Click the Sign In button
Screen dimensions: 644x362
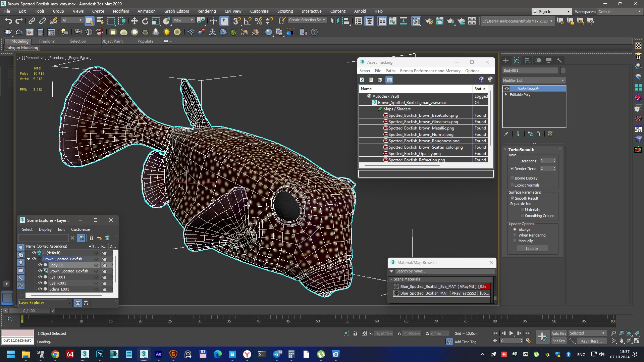point(551,11)
